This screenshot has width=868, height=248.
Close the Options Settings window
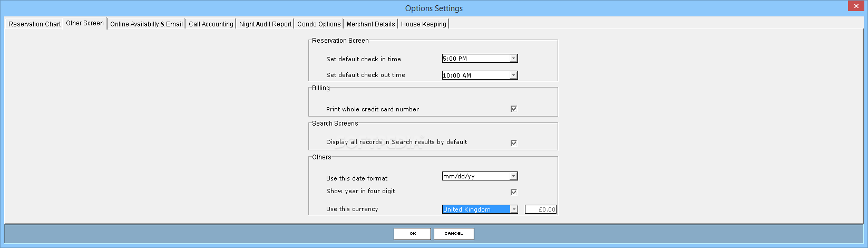point(856,6)
